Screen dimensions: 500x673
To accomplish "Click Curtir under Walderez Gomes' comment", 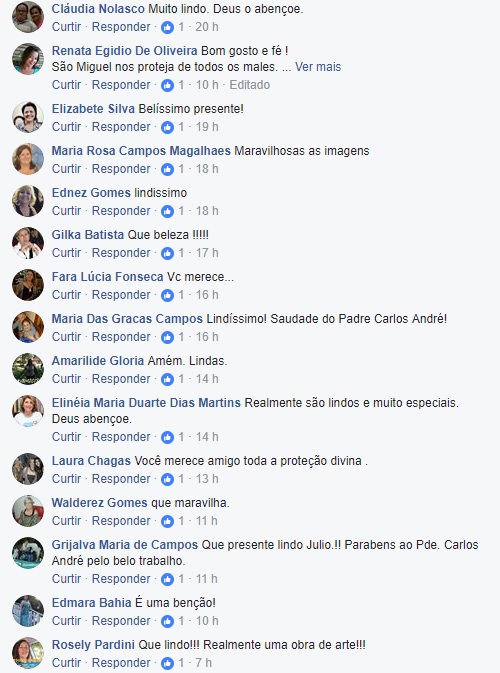I will coord(66,521).
